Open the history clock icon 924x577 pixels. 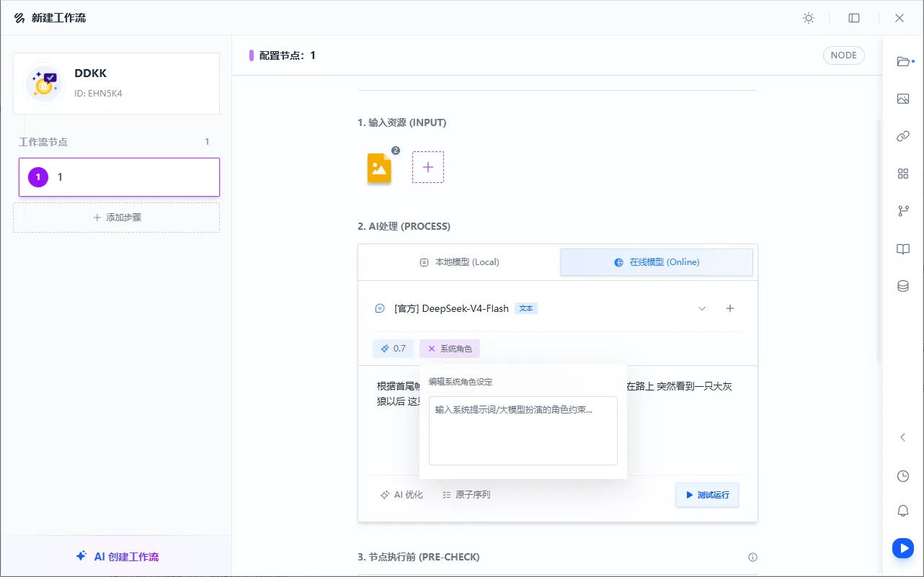[x=903, y=475]
